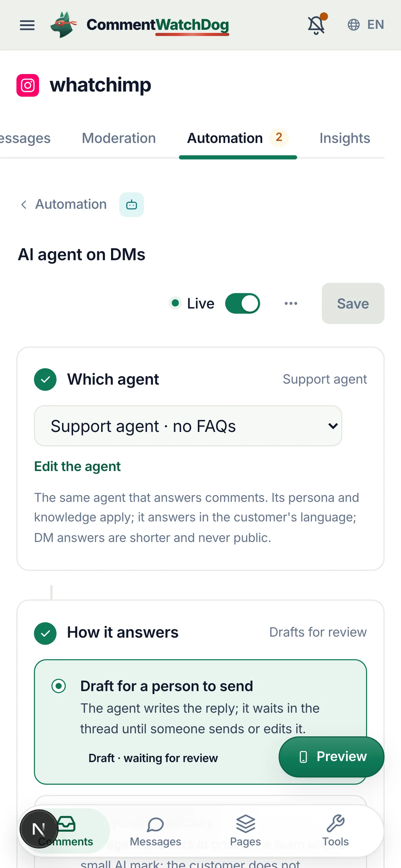Expand the Support agent dropdown
This screenshot has width=401, height=868.
tap(188, 426)
